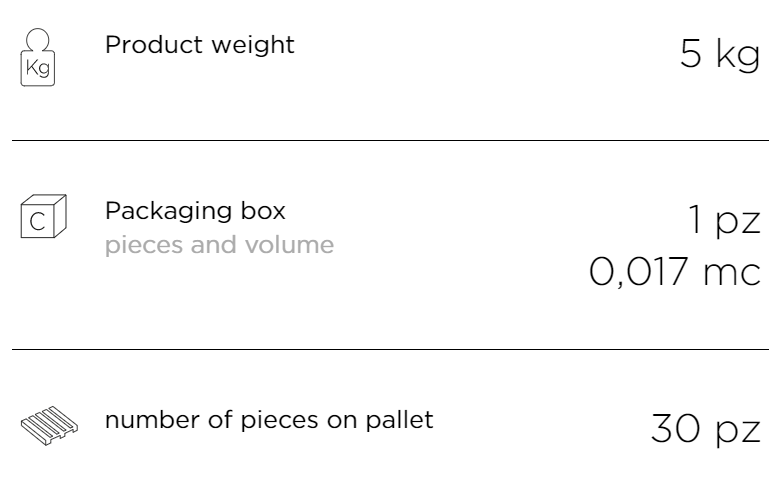Click the word pallet in the last row

click(x=399, y=421)
